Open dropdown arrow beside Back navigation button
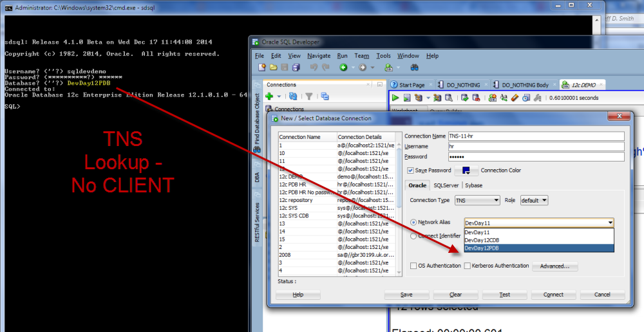The image size is (644, 332). tap(353, 68)
